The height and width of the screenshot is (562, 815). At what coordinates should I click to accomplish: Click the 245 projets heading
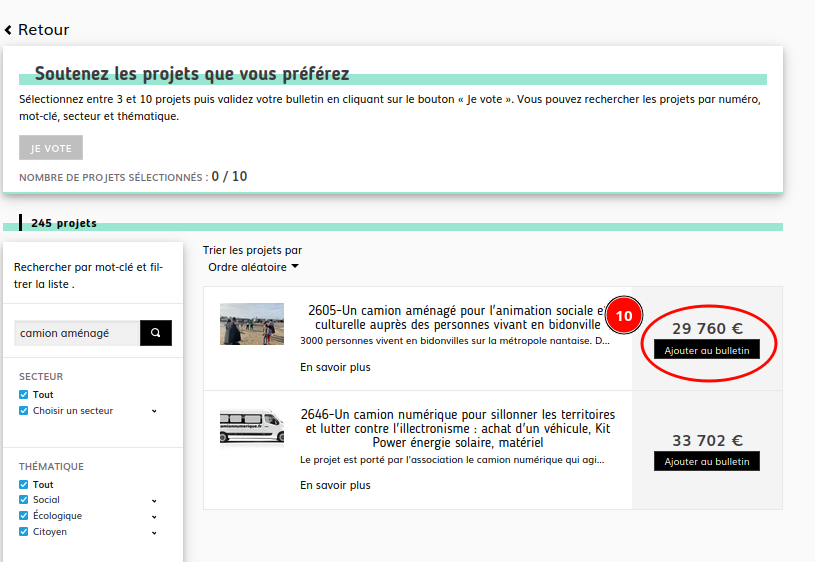point(64,223)
